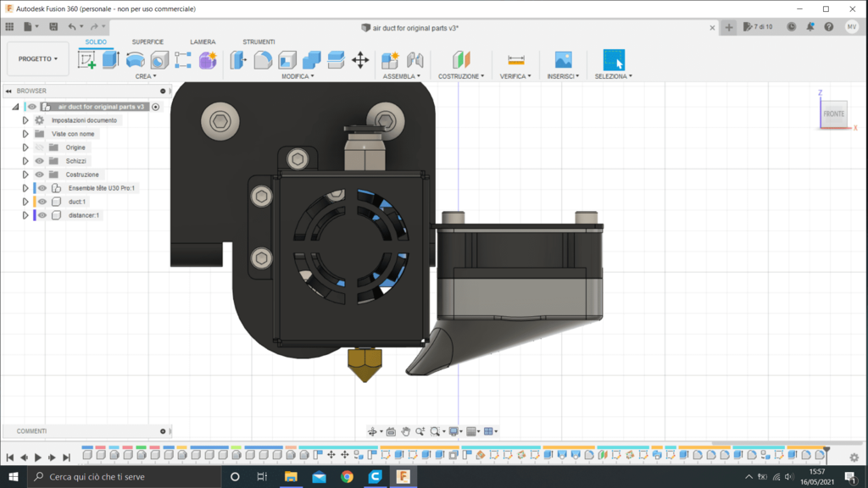
Task: Toggle visibility of root air duct component
Action: click(32, 107)
